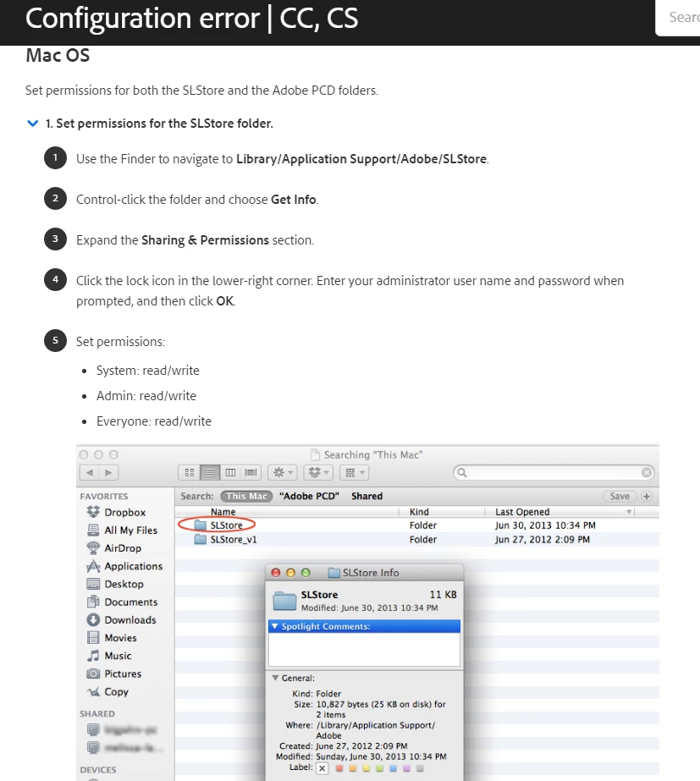Click the Finder search field

click(x=554, y=473)
